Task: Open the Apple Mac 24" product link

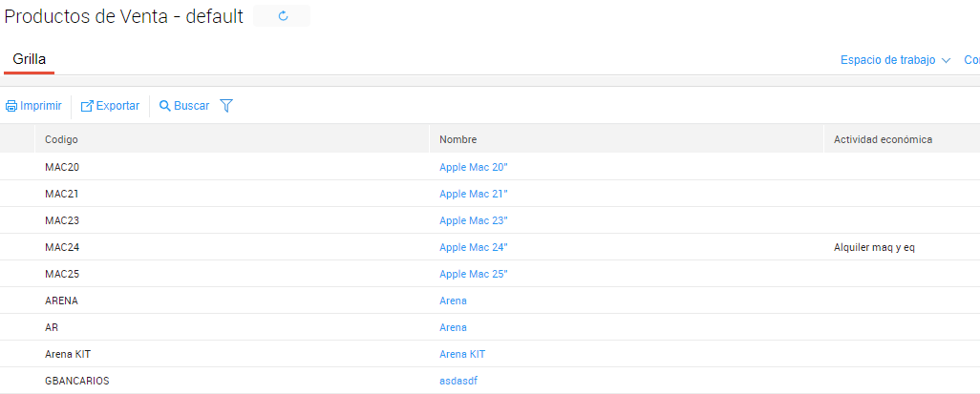Action: [473, 247]
